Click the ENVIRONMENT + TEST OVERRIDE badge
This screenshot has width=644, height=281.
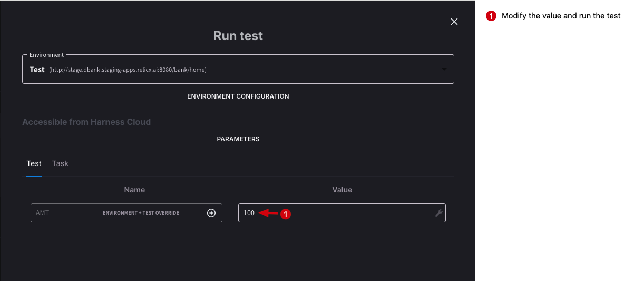141,213
